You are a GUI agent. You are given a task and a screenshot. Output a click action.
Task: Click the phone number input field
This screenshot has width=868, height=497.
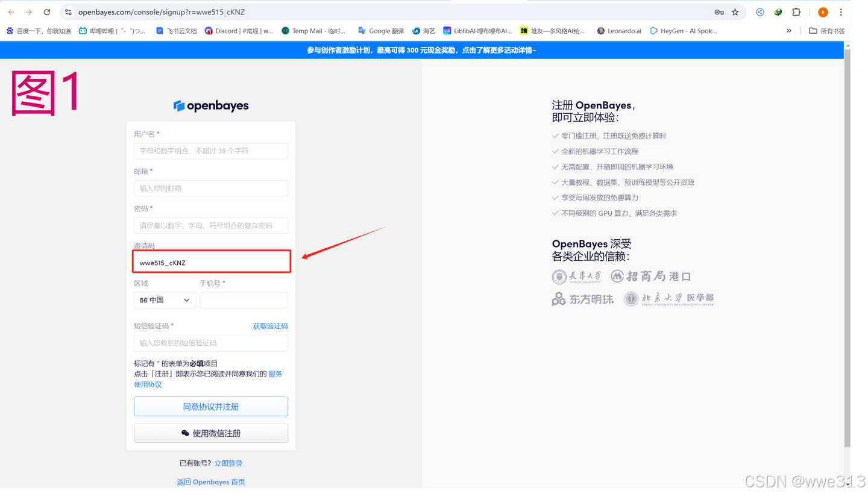[244, 299]
